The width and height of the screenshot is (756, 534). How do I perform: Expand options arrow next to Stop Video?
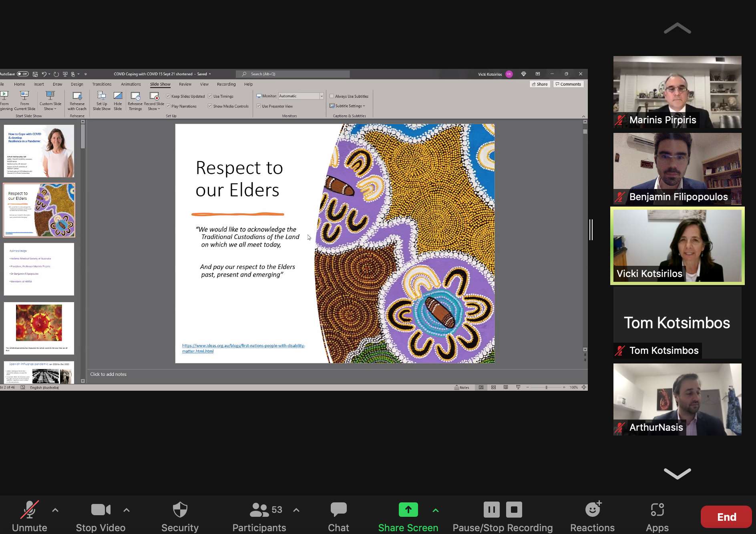127,510
